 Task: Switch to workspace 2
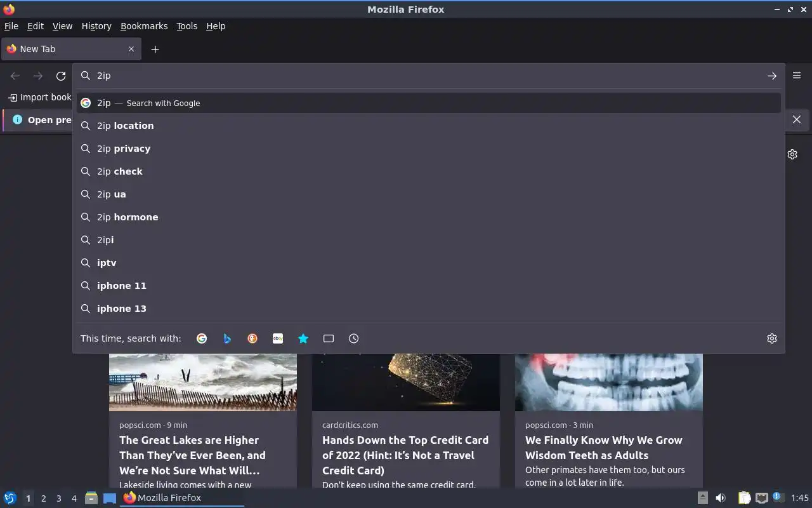(43, 498)
